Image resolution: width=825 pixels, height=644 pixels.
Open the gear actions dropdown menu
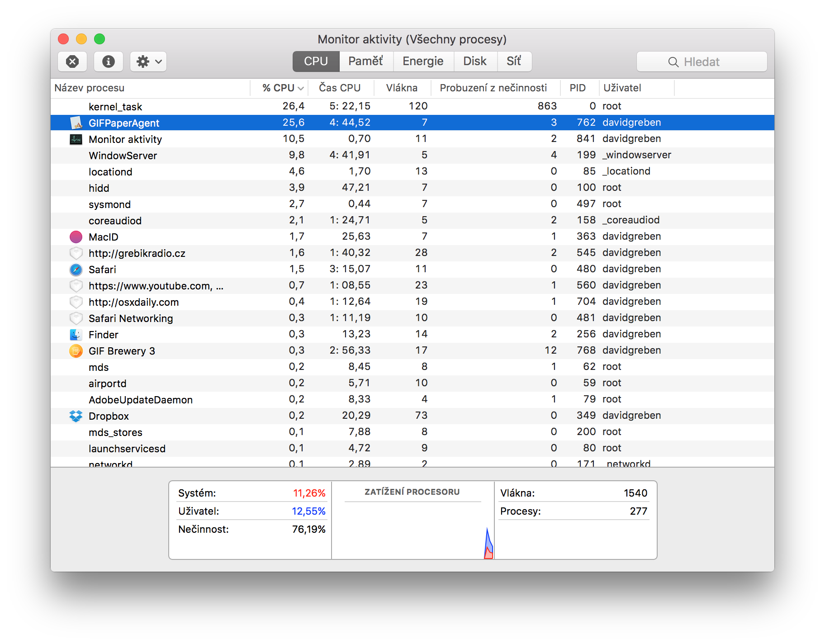(148, 62)
